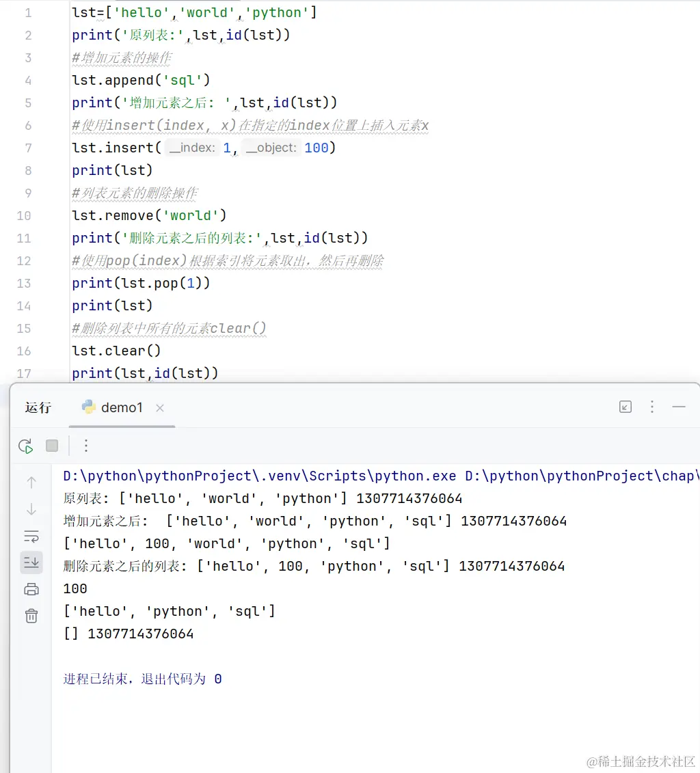Print the console output

[31, 589]
